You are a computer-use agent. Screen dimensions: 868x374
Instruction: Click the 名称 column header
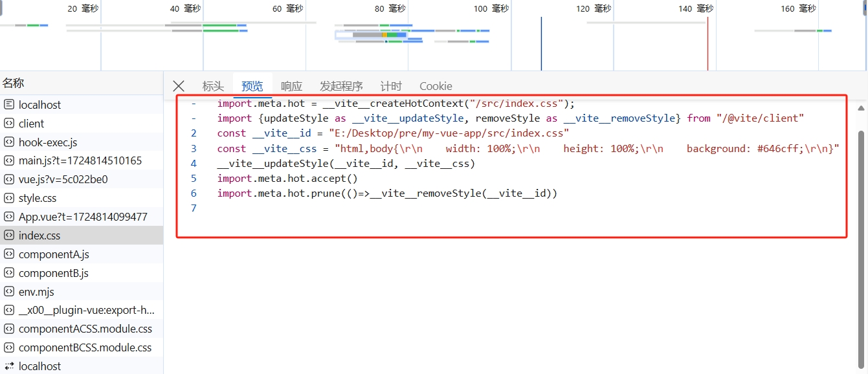(x=14, y=83)
